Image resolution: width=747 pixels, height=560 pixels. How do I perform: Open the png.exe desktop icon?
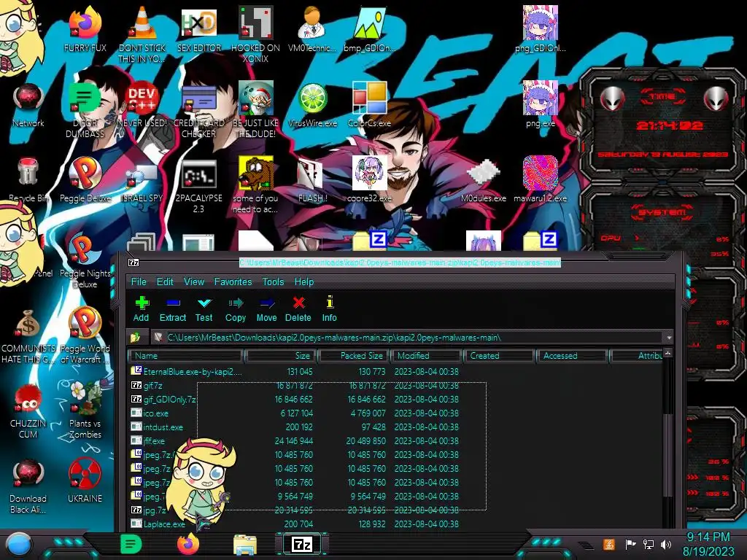click(541, 105)
